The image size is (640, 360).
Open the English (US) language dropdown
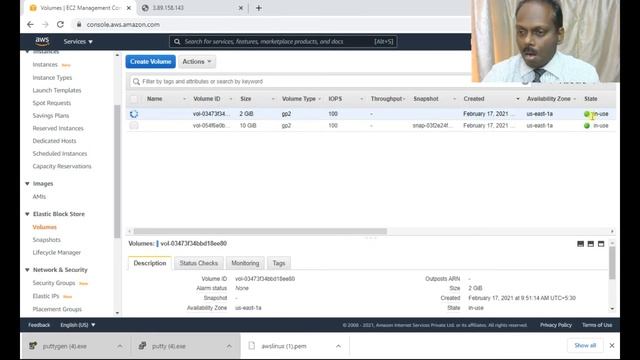coord(78,325)
